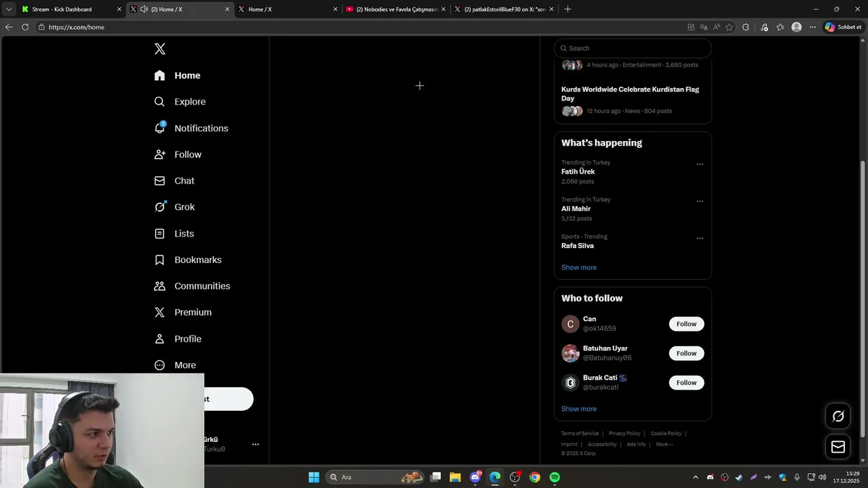Open Google Chrome from the taskbar
The height and width of the screenshot is (488, 868).
[x=535, y=477]
